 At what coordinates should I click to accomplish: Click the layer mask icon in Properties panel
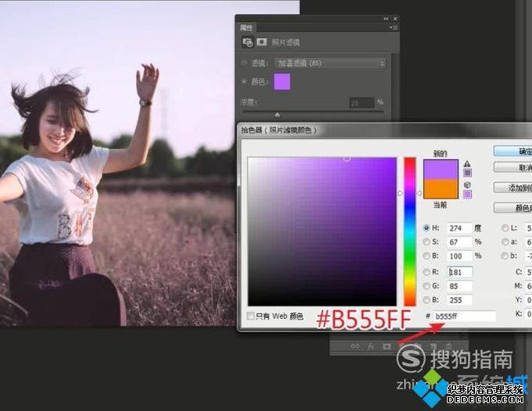click(x=262, y=42)
